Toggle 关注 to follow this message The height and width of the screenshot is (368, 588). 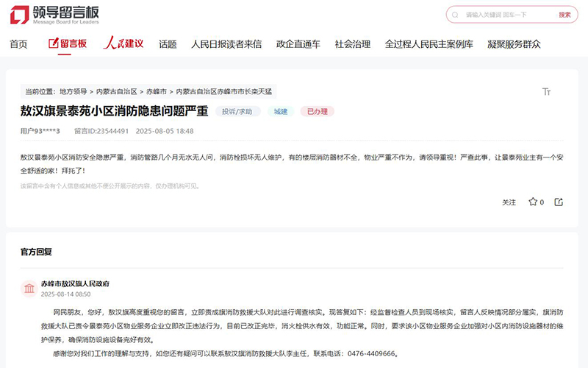(509, 202)
